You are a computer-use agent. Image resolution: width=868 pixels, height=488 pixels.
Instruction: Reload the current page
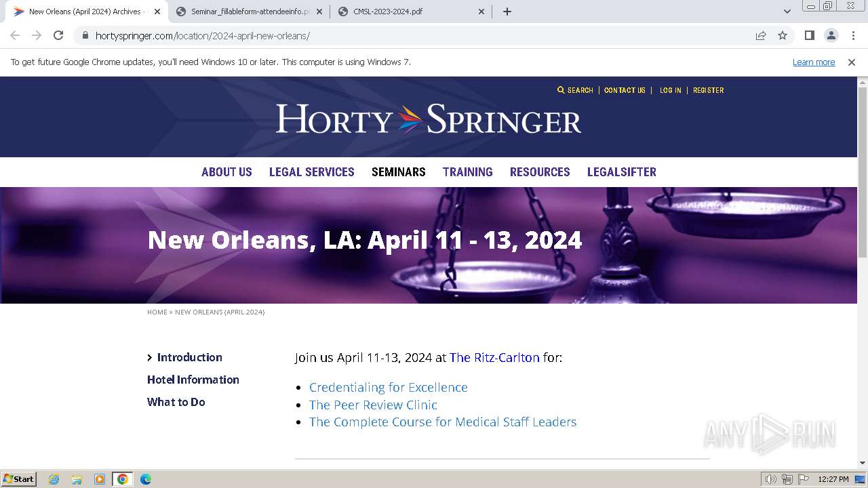[58, 35]
